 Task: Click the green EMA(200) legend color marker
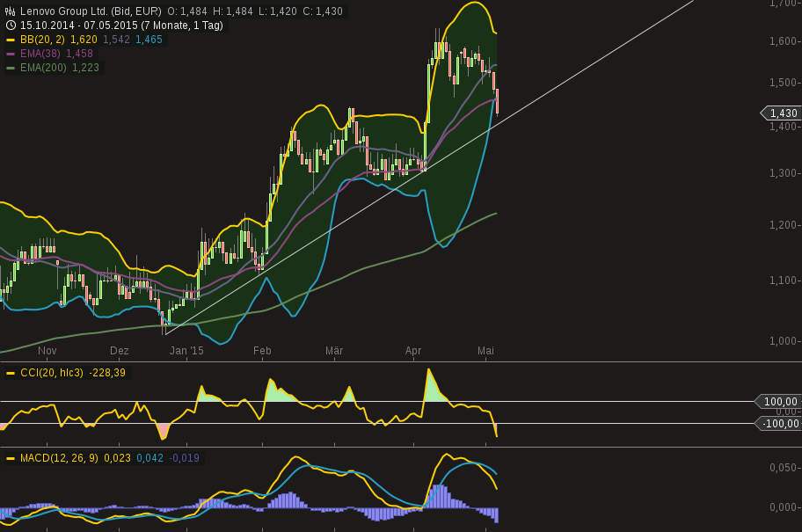click(x=11, y=68)
